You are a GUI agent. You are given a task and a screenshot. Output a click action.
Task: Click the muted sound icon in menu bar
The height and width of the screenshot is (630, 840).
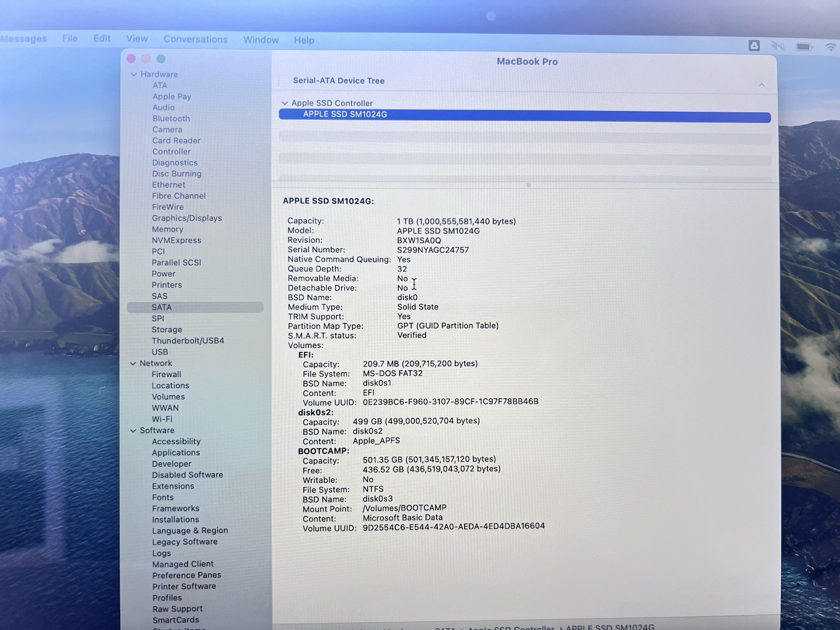click(778, 46)
